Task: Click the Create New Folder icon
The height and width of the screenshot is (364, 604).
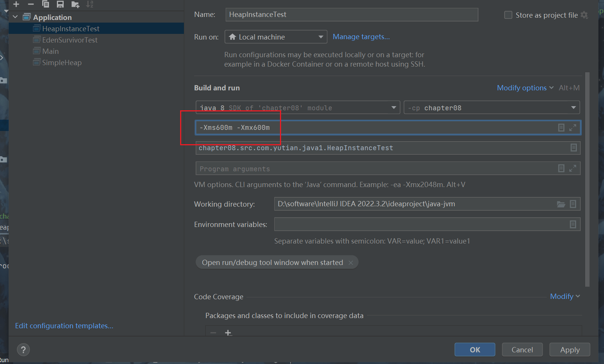Action: 75,4
